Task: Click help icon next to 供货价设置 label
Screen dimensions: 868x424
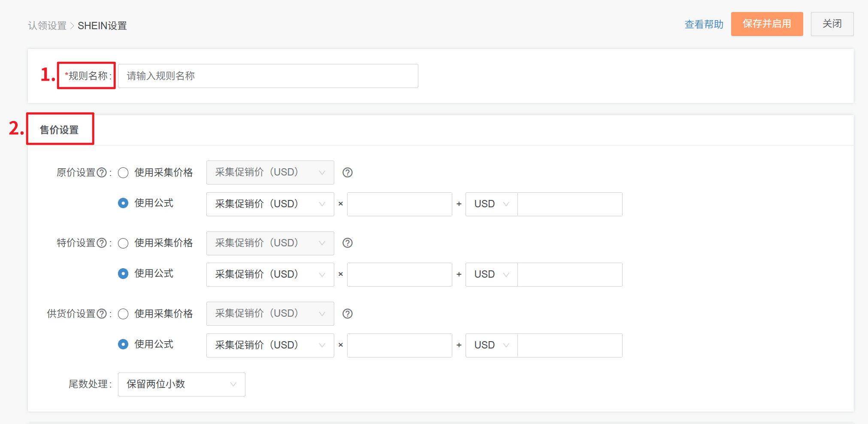Action: click(102, 314)
